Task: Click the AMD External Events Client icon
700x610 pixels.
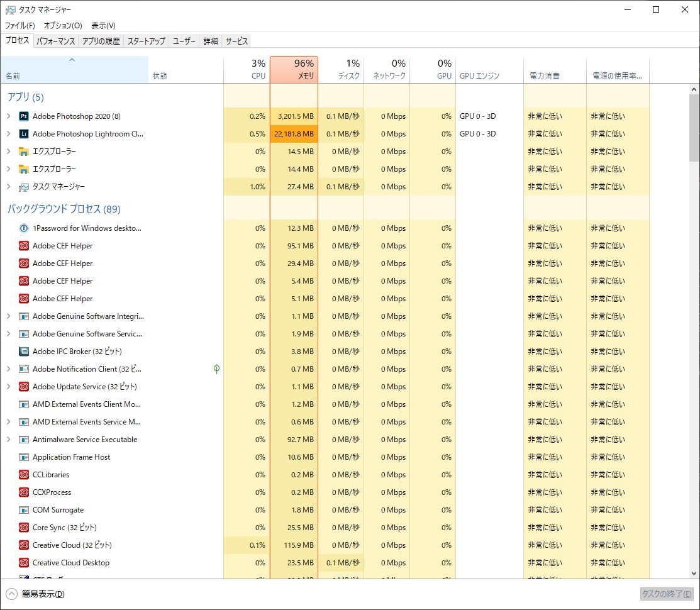Action: [24, 404]
